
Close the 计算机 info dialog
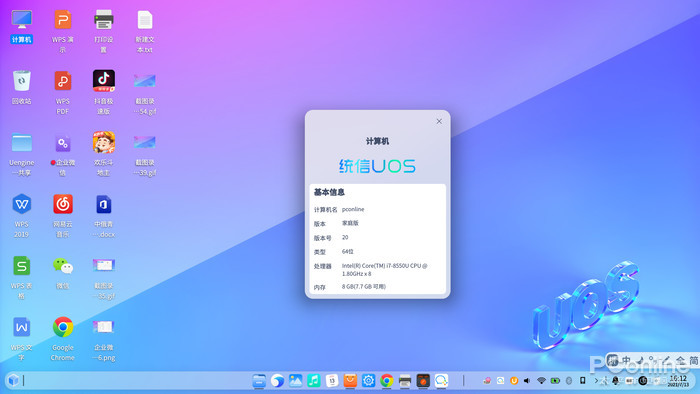439,121
